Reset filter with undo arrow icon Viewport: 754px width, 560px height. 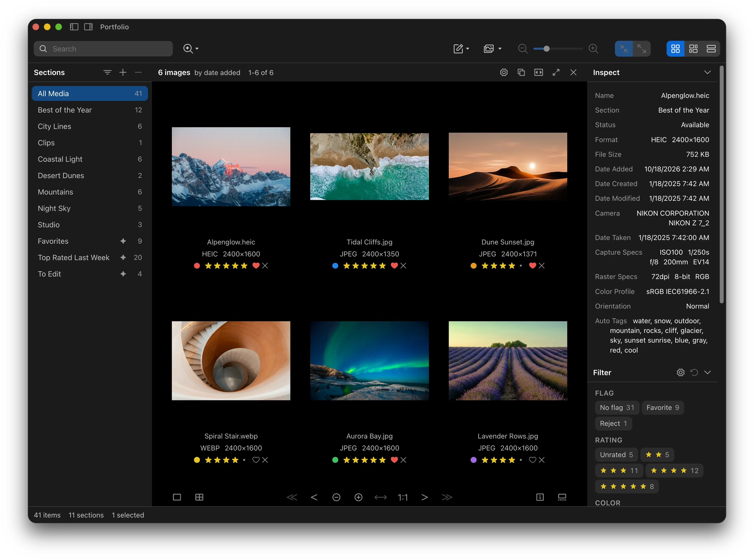click(x=694, y=372)
